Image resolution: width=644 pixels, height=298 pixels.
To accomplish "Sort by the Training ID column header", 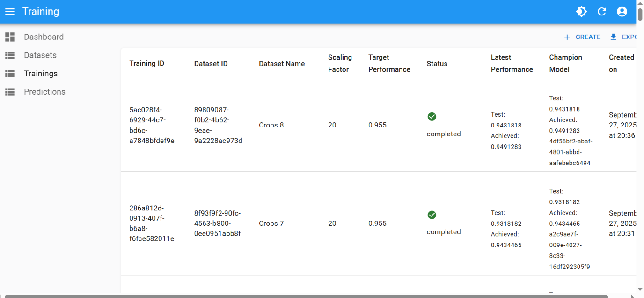I will [146, 64].
